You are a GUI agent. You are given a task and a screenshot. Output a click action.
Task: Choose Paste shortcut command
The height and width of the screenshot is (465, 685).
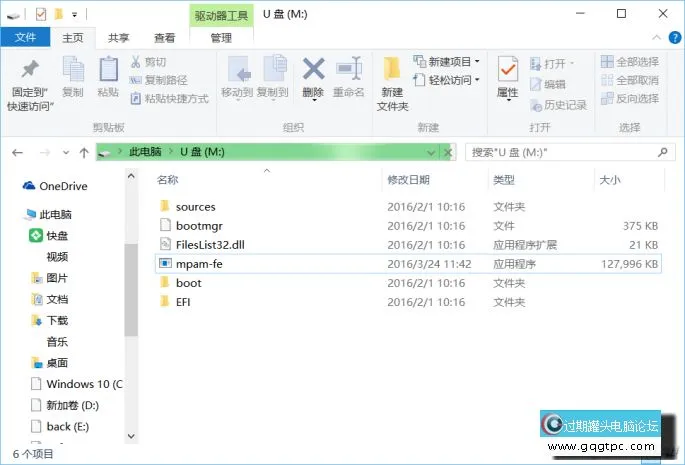coord(170,98)
